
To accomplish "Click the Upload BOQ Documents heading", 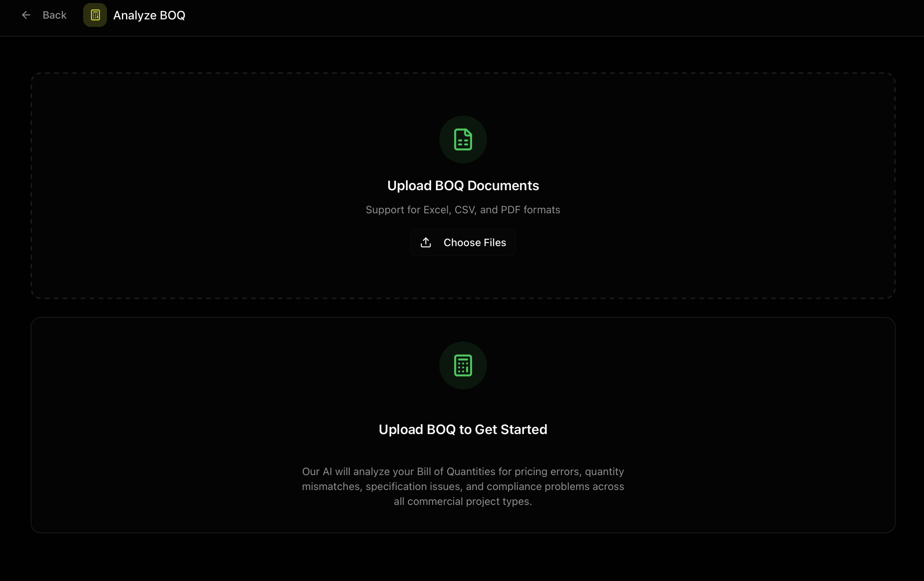I will click(463, 185).
